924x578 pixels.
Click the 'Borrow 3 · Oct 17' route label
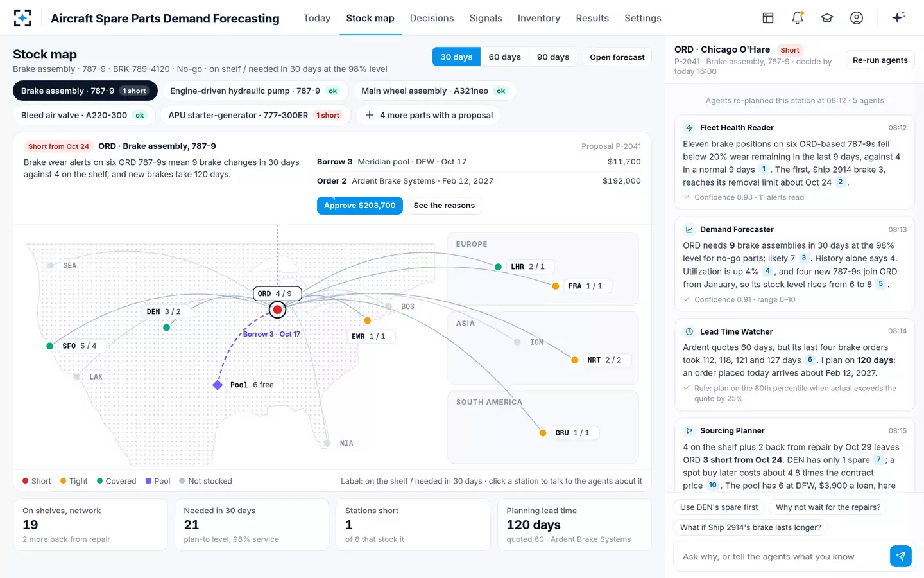[x=271, y=334]
